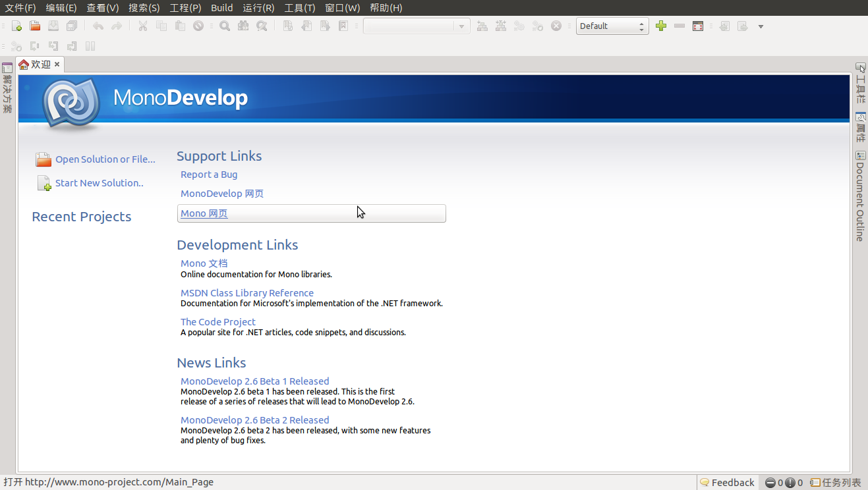The width and height of the screenshot is (868, 490).
Task: Click the Step Over debug icon
Action: 35,46
